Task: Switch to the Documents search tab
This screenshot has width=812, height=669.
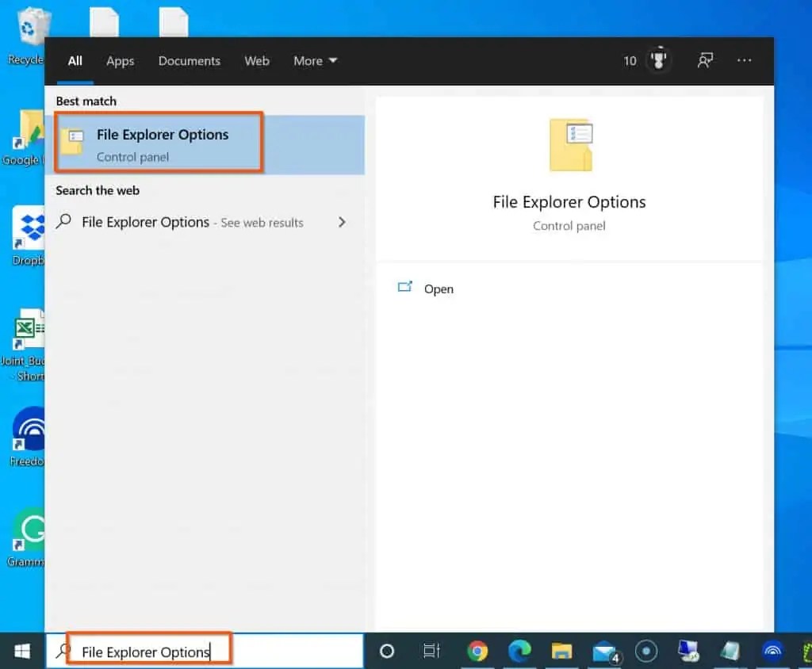Action: click(x=190, y=60)
